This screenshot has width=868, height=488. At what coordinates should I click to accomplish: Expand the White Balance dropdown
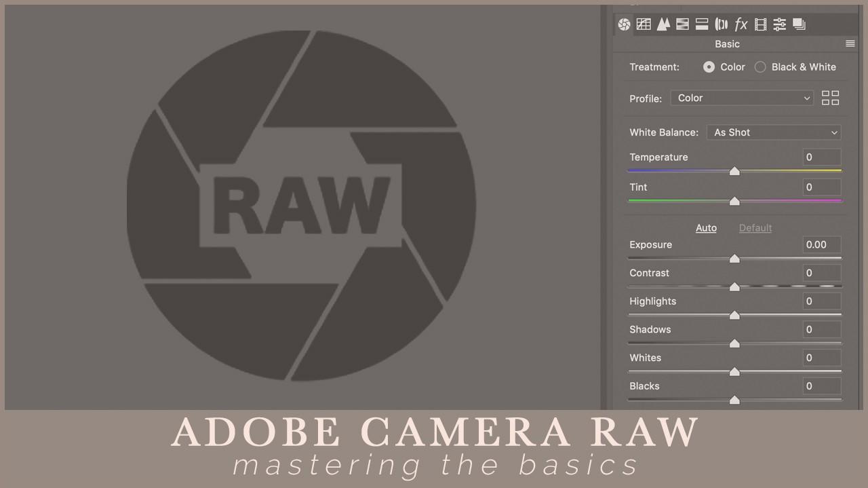[x=774, y=132]
